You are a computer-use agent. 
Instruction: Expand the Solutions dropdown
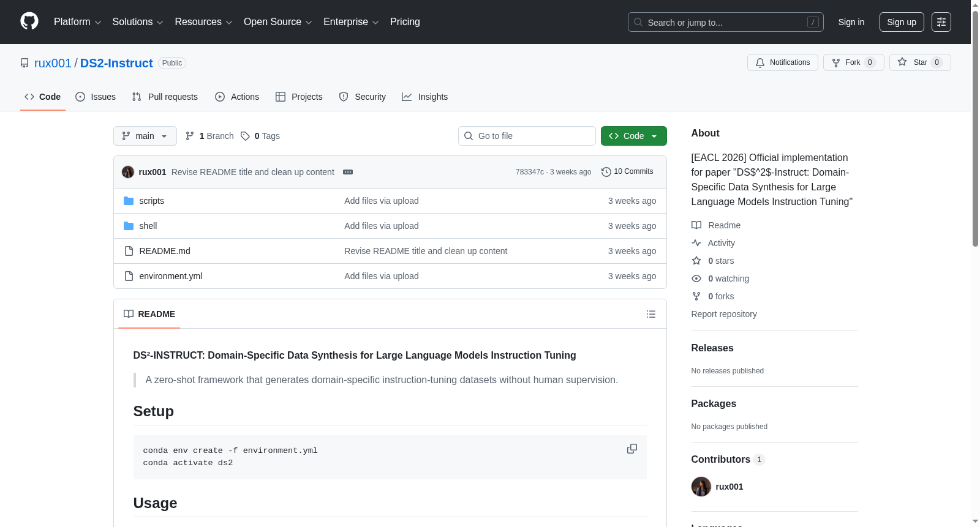point(138,22)
